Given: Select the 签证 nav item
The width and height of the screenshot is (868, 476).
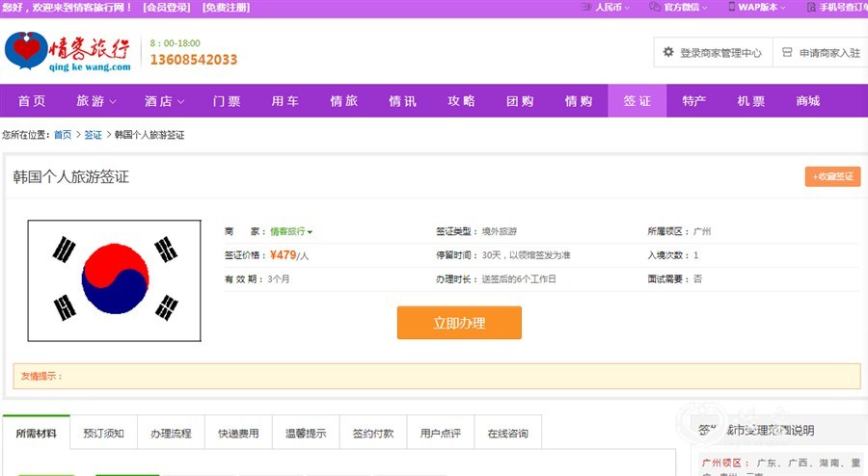Looking at the screenshot, I should coord(637,100).
